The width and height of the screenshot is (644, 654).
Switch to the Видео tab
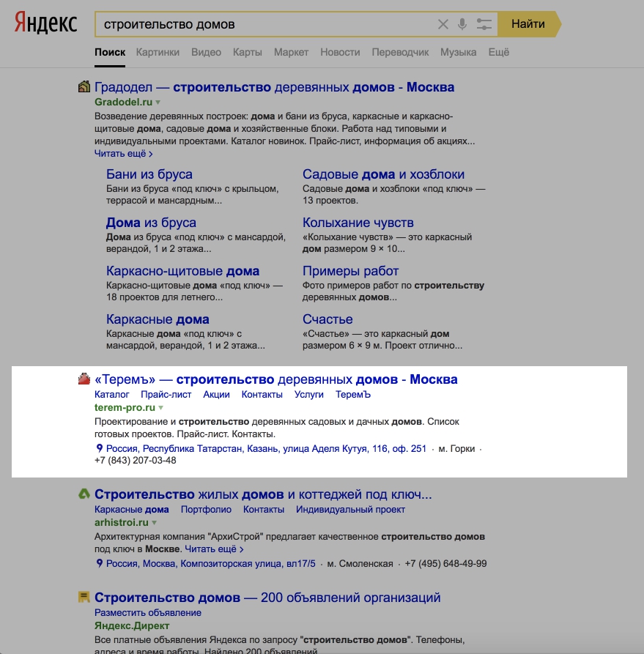(206, 52)
